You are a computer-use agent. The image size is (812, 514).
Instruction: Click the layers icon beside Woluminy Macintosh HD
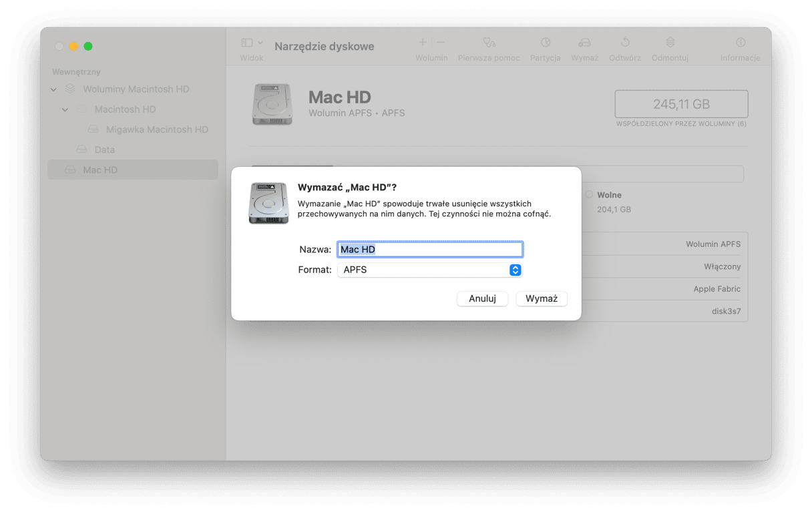(70, 89)
